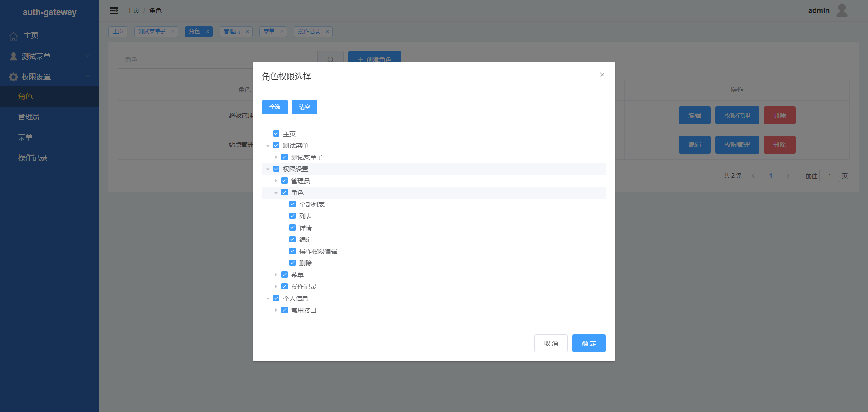This screenshot has height=412, width=868.
Task: Click the admin user avatar icon
Action: tap(842, 10)
